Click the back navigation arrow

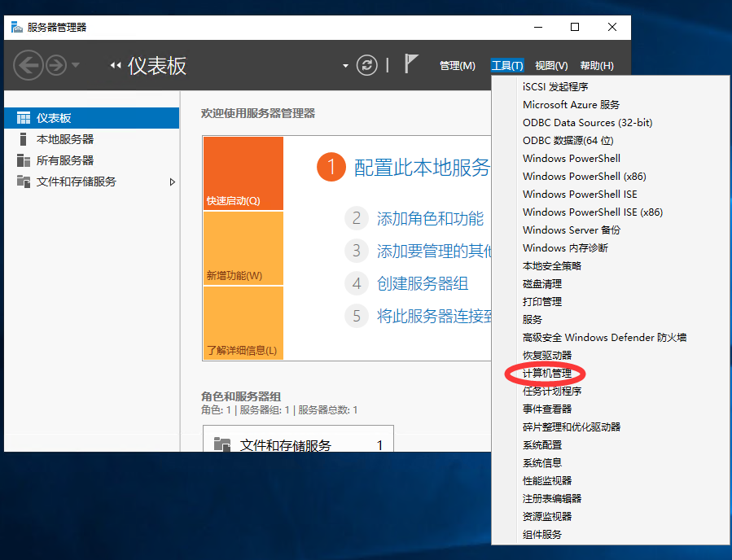(x=28, y=65)
